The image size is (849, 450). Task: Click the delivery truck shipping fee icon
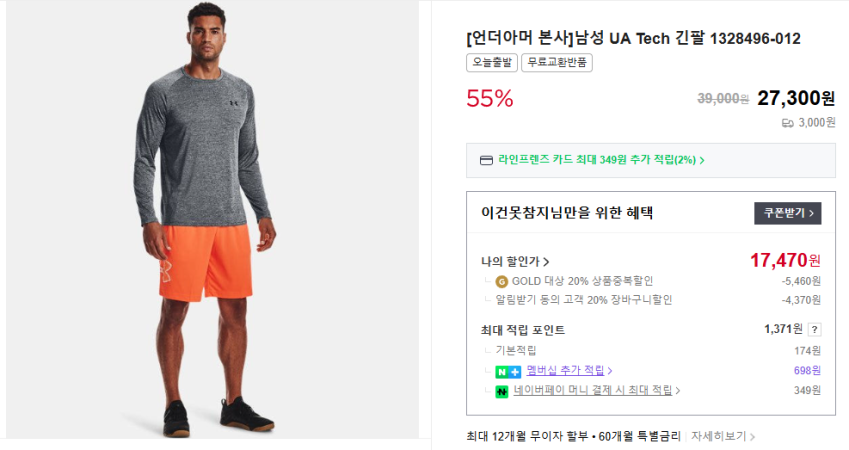(x=788, y=123)
